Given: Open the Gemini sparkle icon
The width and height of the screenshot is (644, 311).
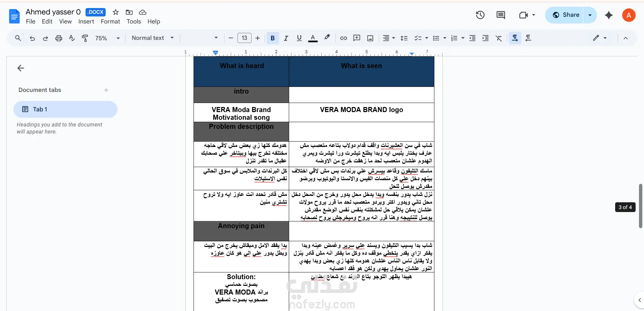Looking at the screenshot, I should [609, 15].
